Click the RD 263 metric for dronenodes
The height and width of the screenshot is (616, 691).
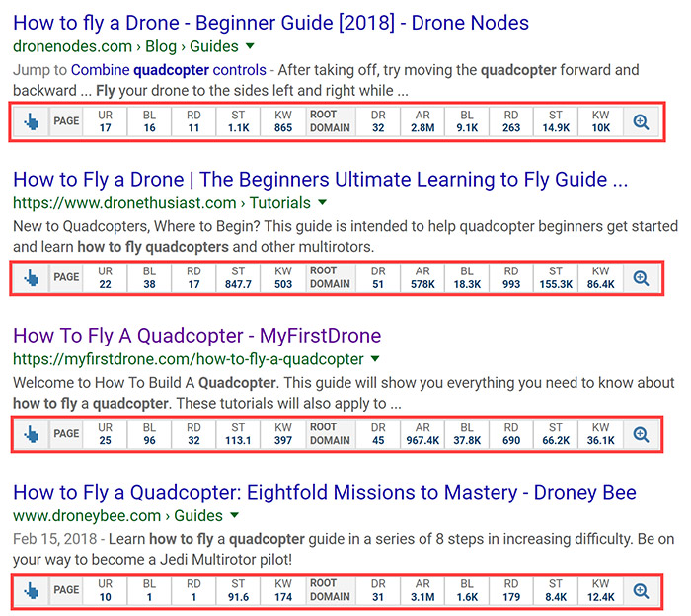point(511,121)
